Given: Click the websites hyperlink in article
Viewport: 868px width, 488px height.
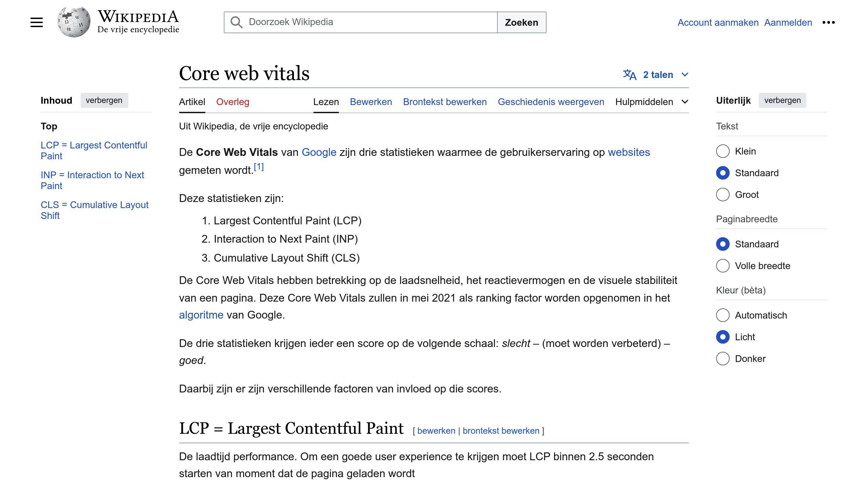Looking at the screenshot, I should 629,151.
